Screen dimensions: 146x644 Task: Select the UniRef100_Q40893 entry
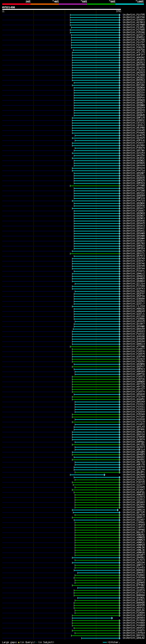(x=134, y=618)
